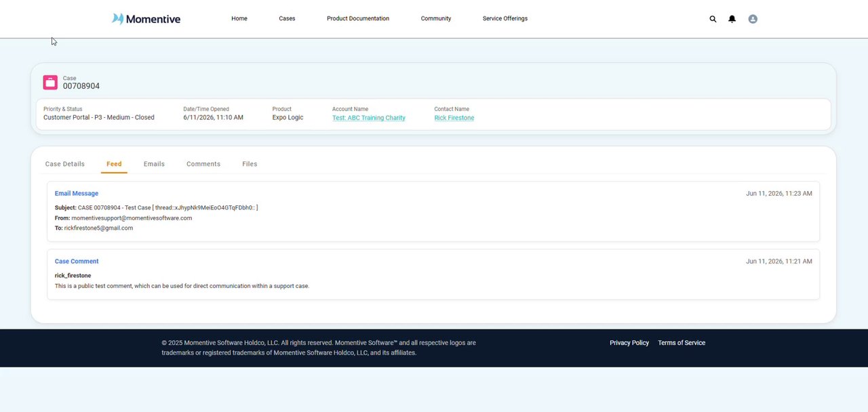
Task: Open the user profile avatar icon
Action: pos(753,19)
